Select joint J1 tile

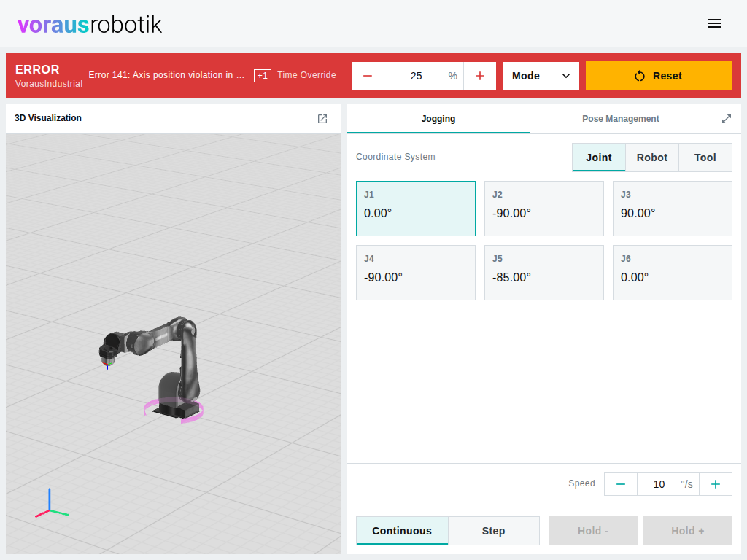point(416,209)
